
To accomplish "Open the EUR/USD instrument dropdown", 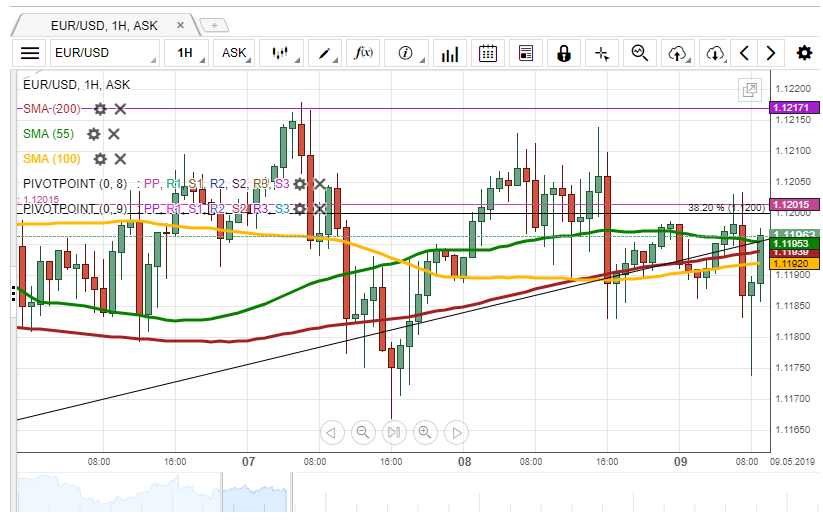I will 103,53.
